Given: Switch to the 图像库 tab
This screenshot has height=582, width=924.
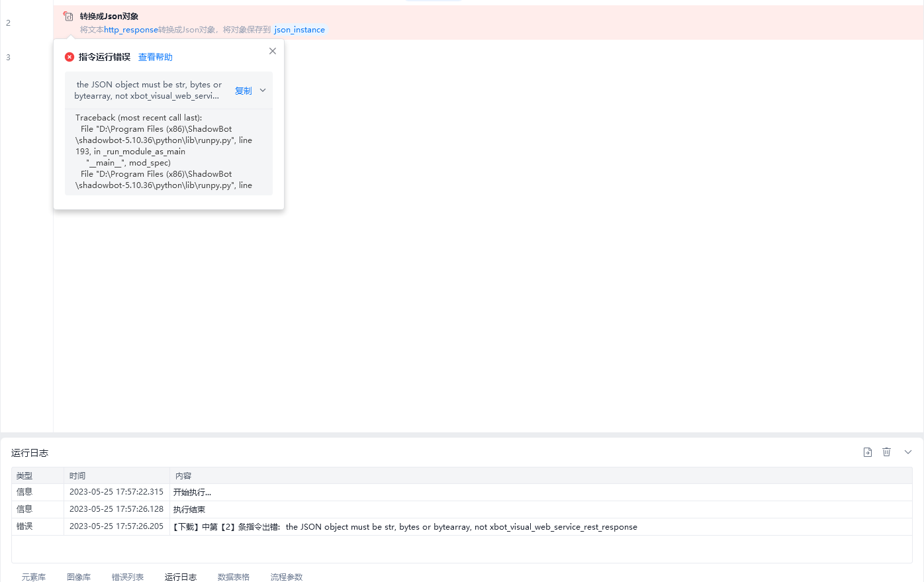Looking at the screenshot, I should coord(79,577).
